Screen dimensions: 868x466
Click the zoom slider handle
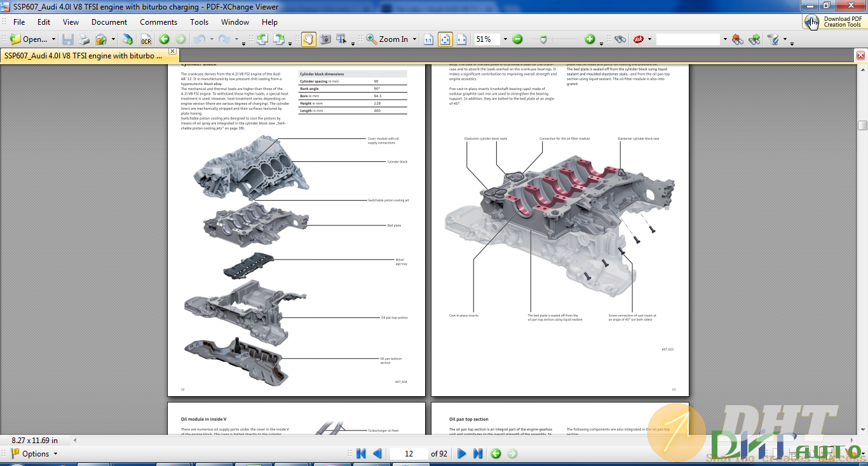click(x=543, y=39)
